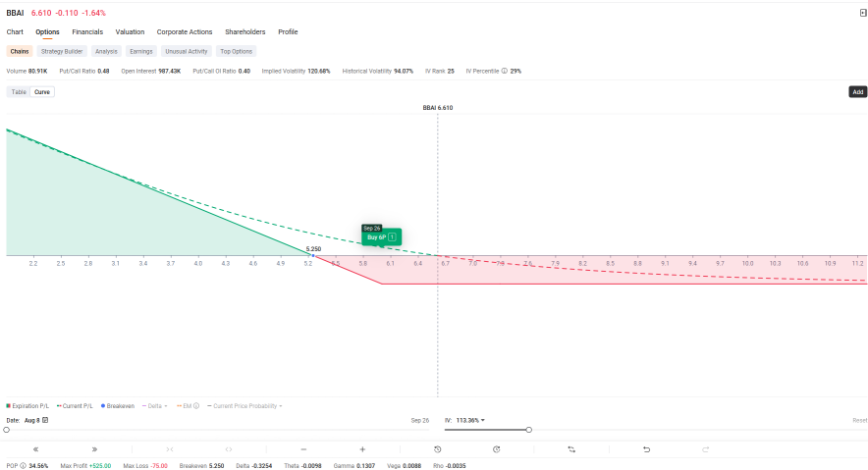Click the Buy 6P position tag

(381, 237)
